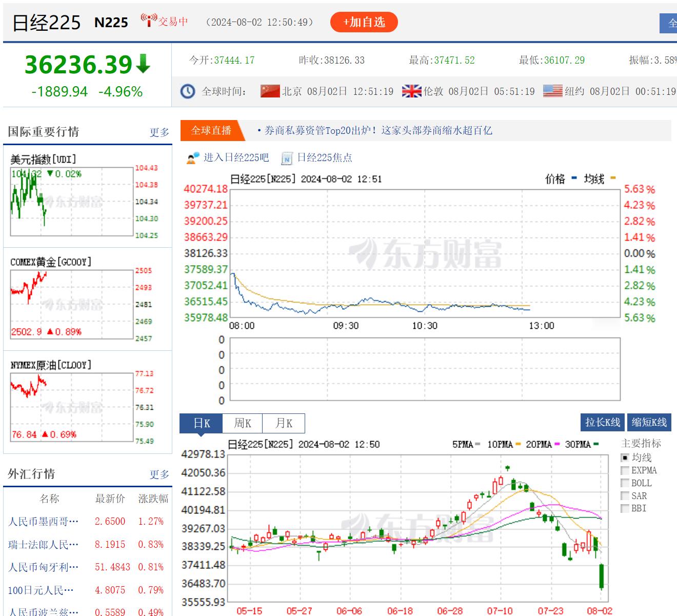Click the green down arrow beside 36236.39
Image resolution: width=677 pixels, height=616 pixels.
pyautogui.click(x=143, y=64)
